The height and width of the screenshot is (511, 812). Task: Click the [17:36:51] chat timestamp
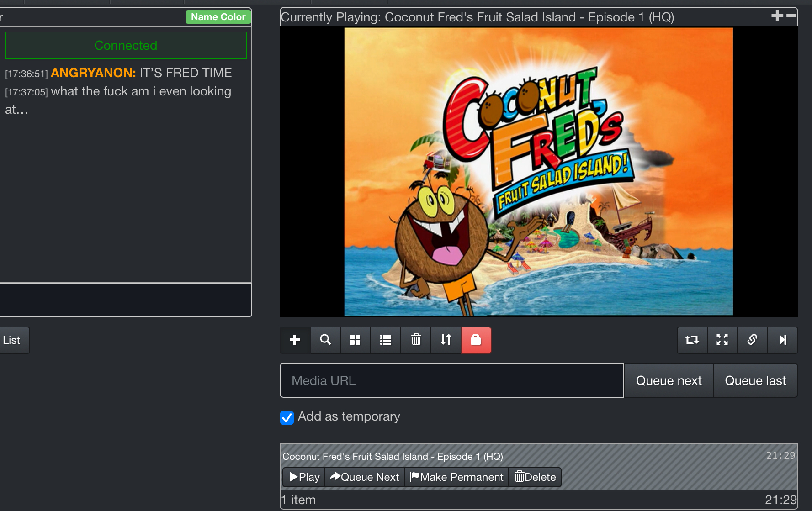tap(27, 74)
